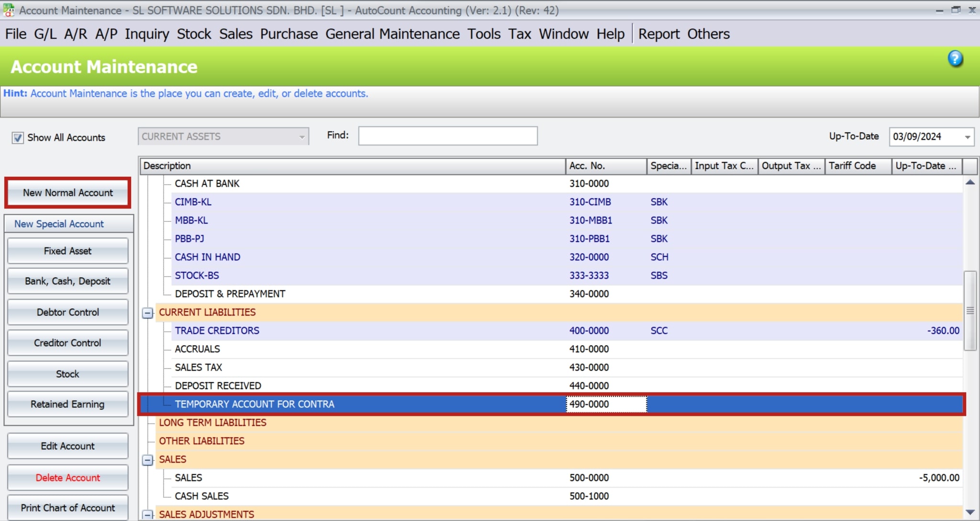Collapse the SALES ADJUSTMENTS group
Screen dimensions: 980x521
tap(147, 514)
